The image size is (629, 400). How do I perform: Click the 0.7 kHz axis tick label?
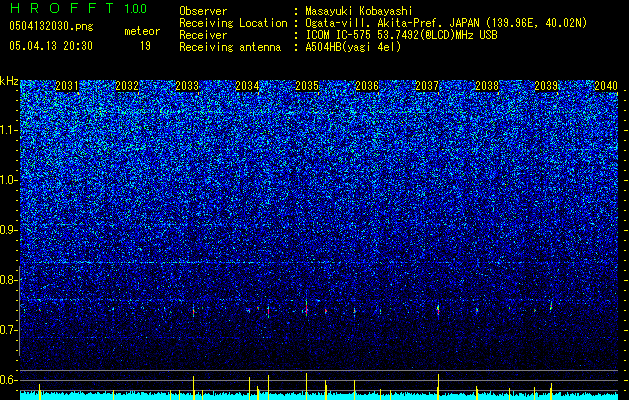pos(9,330)
